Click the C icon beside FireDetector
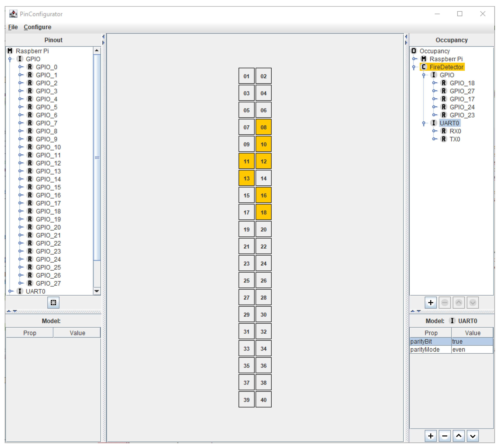 click(424, 67)
